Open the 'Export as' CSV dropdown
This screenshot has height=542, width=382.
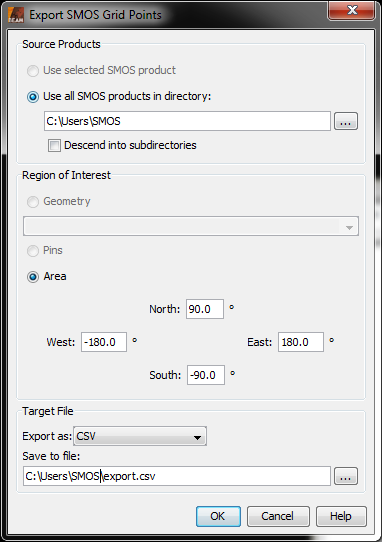point(140,436)
